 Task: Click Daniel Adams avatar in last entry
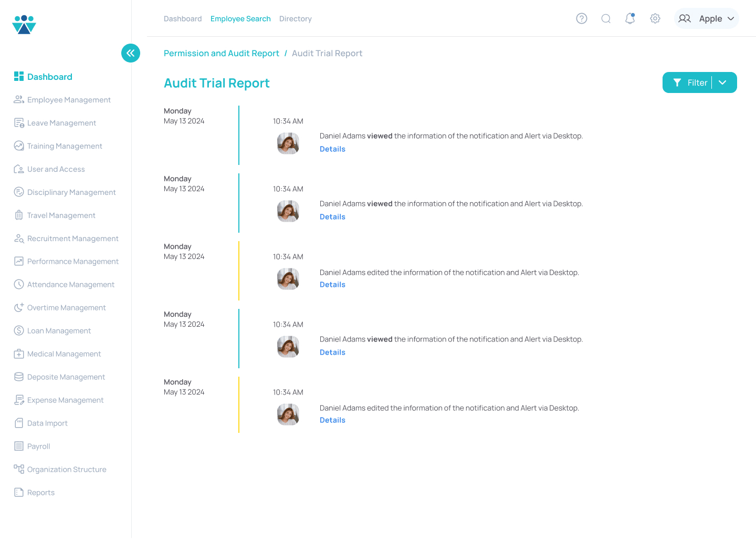tap(288, 414)
